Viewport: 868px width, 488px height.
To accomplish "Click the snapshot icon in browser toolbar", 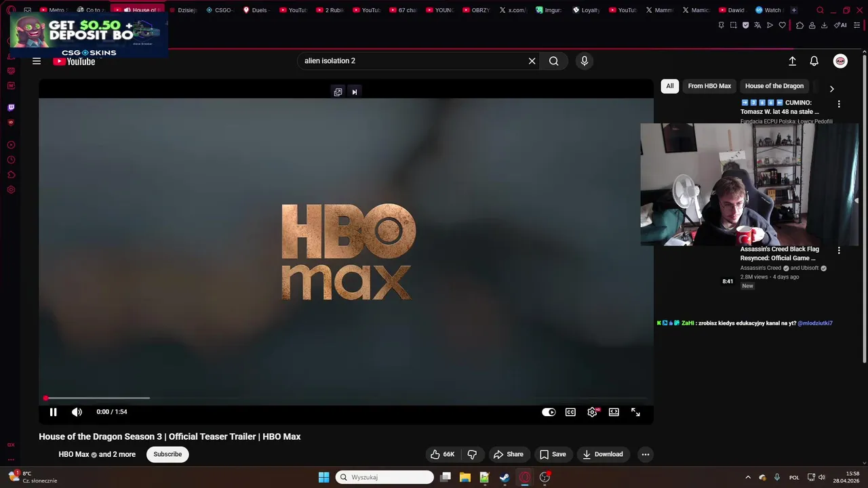I will pyautogui.click(x=733, y=25).
